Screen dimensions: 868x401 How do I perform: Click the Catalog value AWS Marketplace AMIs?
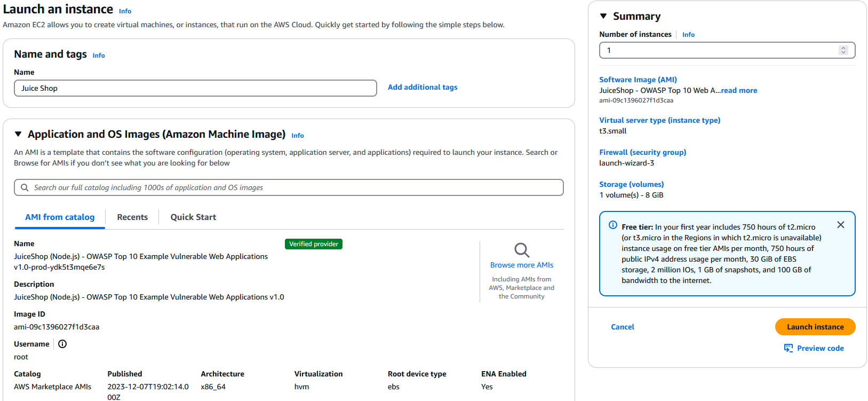(52, 387)
